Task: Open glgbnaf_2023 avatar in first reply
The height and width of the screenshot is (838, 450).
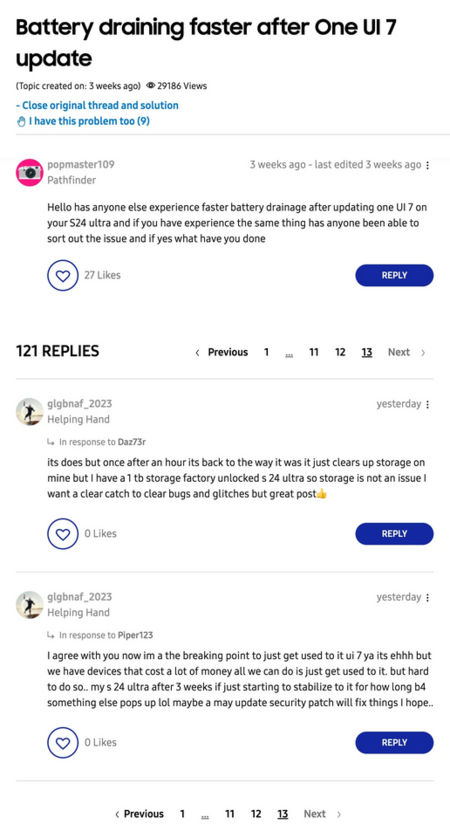Action: point(29,412)
